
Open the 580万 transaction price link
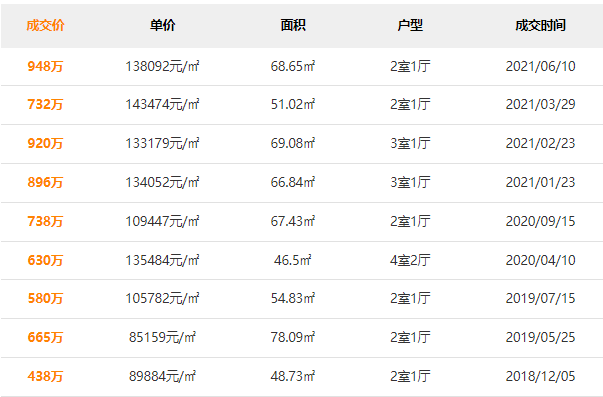point(45,298)
